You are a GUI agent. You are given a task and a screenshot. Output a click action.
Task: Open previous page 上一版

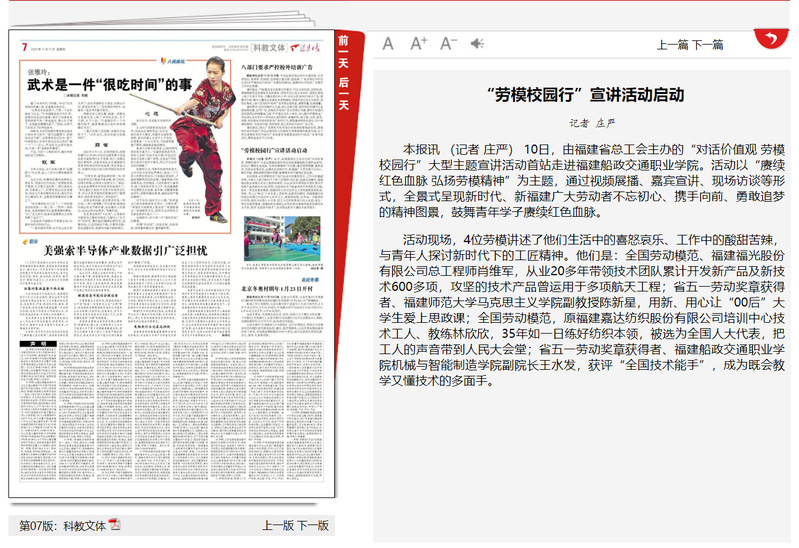tap(277, 525)
